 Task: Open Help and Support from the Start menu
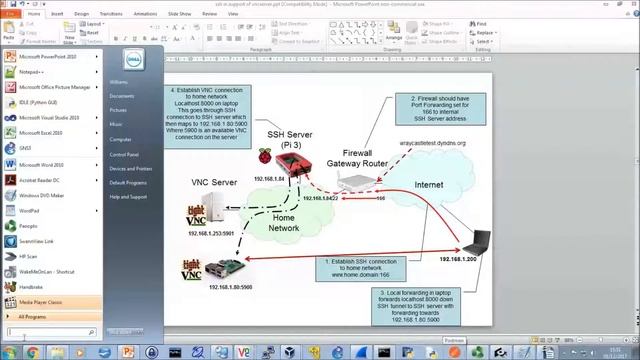(128, 197)
